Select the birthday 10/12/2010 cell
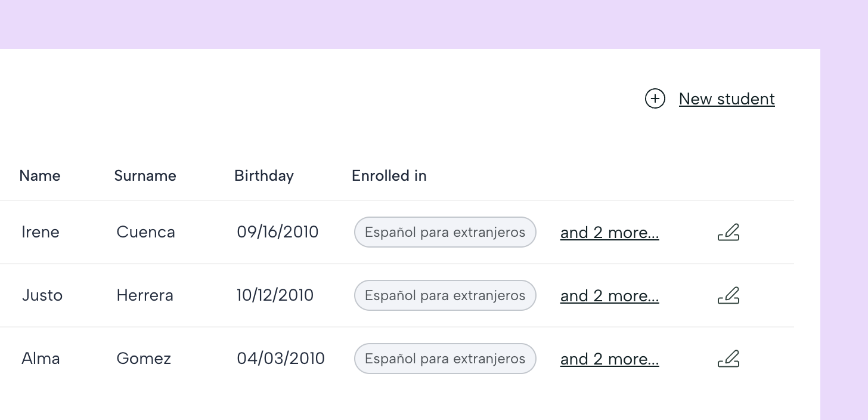 275,295
